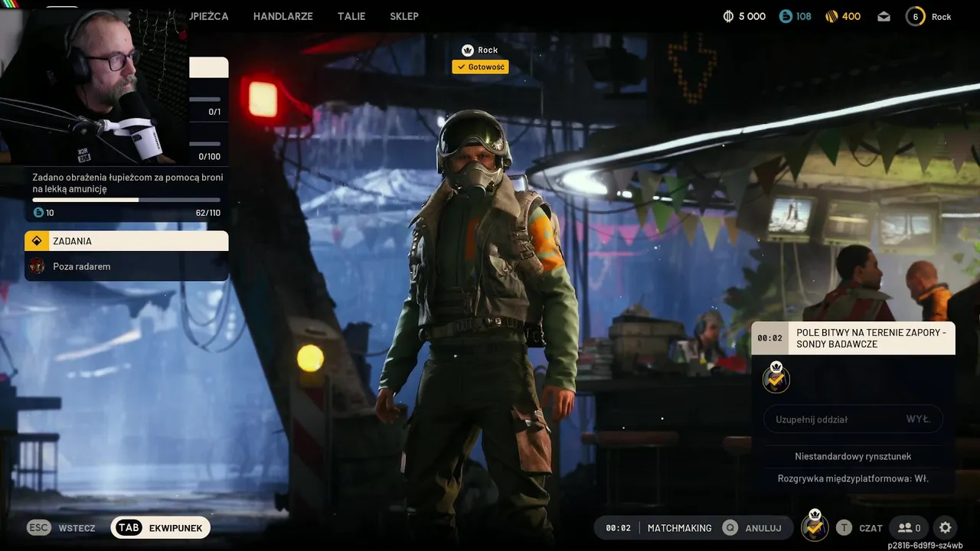Click the 0/100 progress bar
This screenshot has height=551, width=980.
coord(205,144)
